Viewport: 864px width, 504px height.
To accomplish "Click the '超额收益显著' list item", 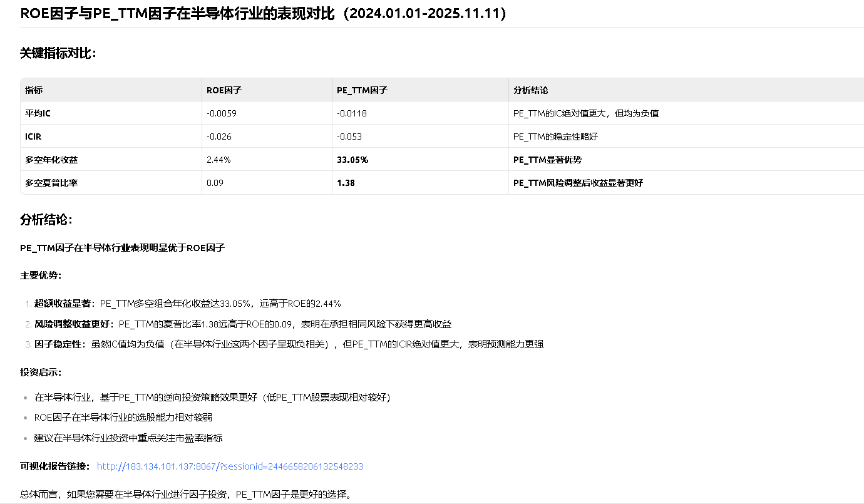I will coord(188,304).
